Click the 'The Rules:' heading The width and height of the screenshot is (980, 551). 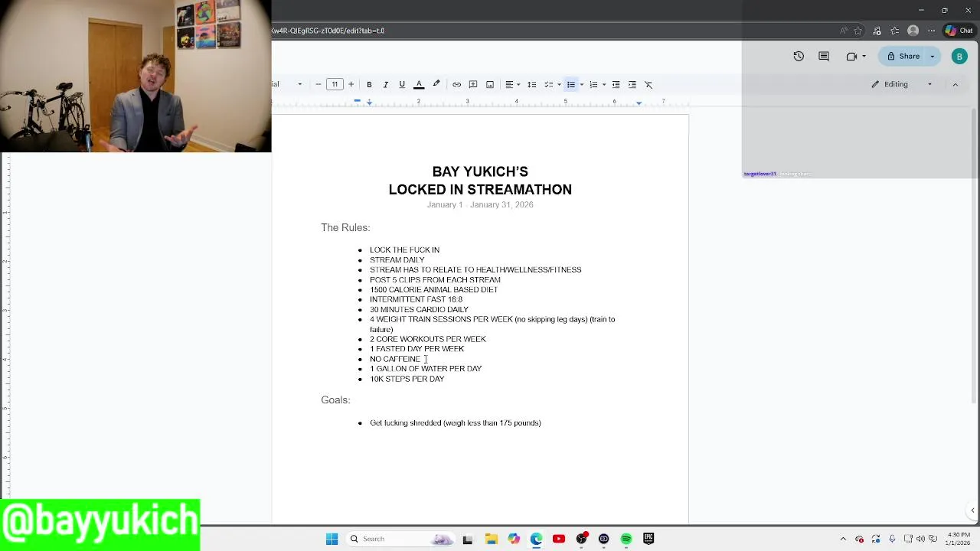345,227
